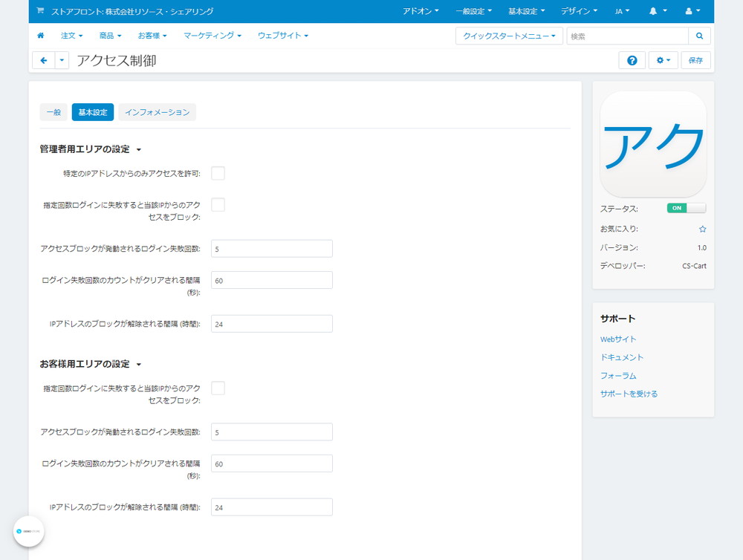Open the クイックスタートメニュー dropdown
The height and width of the screenshot is (560, 743).
509,36
